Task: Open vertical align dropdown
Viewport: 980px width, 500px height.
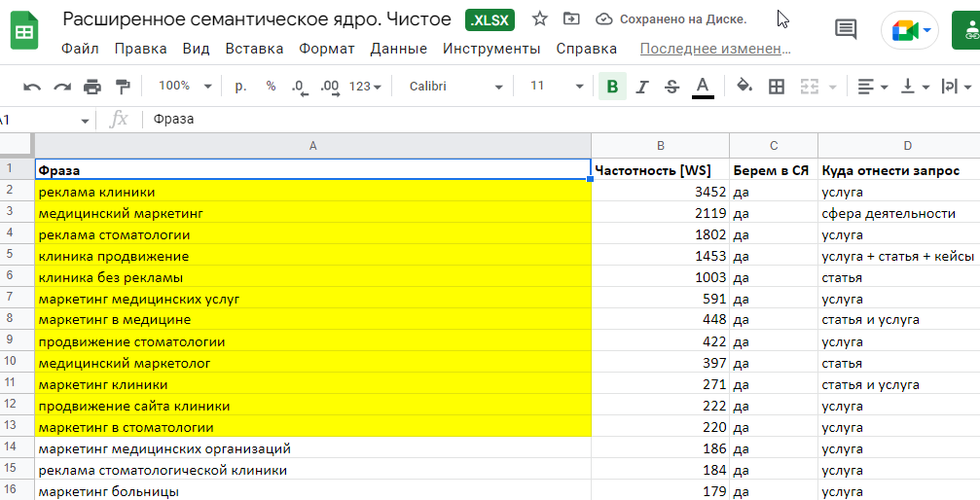Action: pos(915,87)
